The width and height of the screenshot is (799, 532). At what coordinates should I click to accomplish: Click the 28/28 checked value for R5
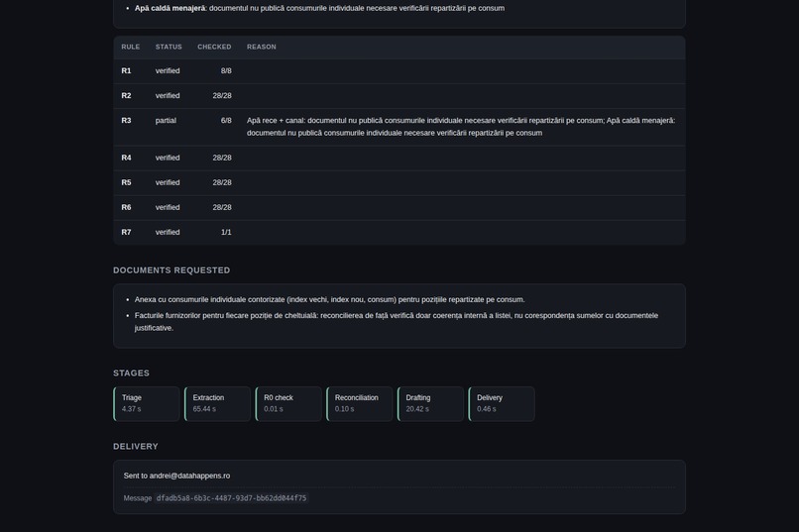[x=222, y=182]
